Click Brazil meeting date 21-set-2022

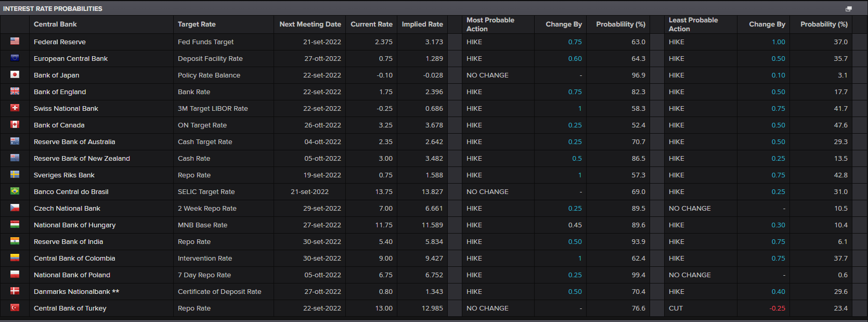tap(309, 192)
